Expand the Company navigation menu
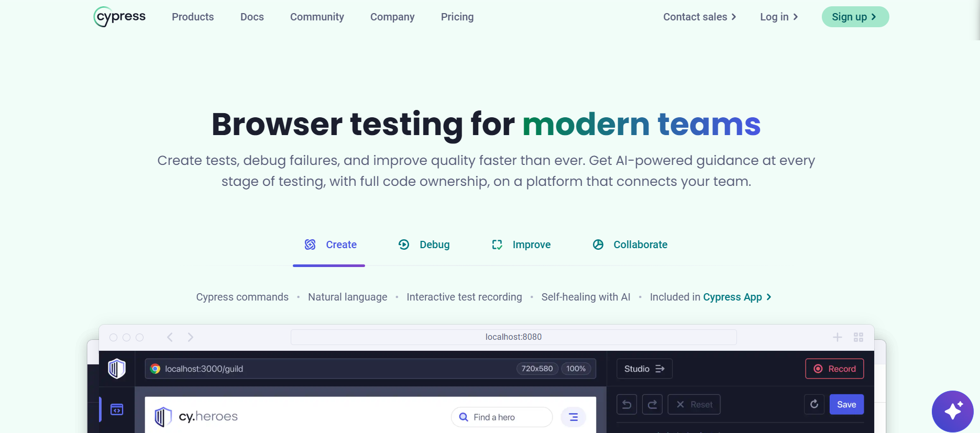The width and height of the screenshot is (980, 433). point(392,17)
